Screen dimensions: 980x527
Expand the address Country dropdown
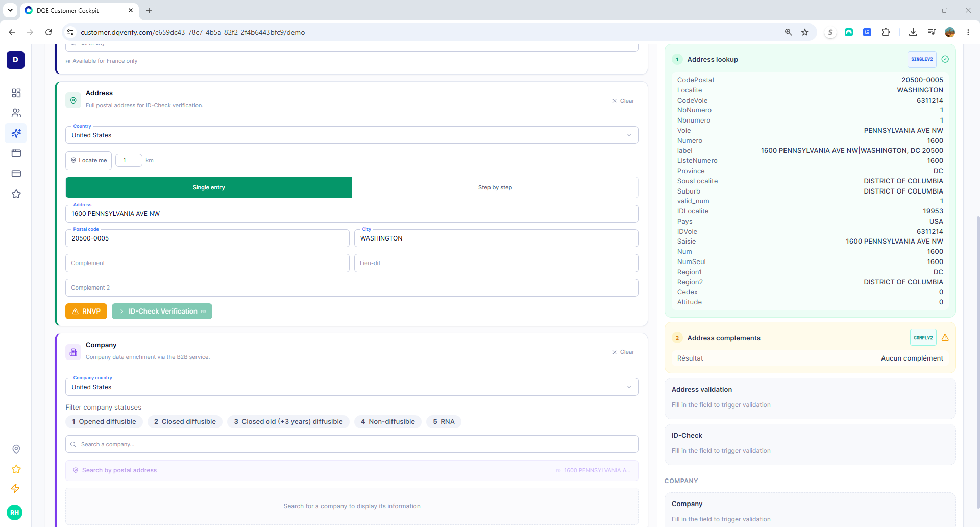tap(352, 135)
